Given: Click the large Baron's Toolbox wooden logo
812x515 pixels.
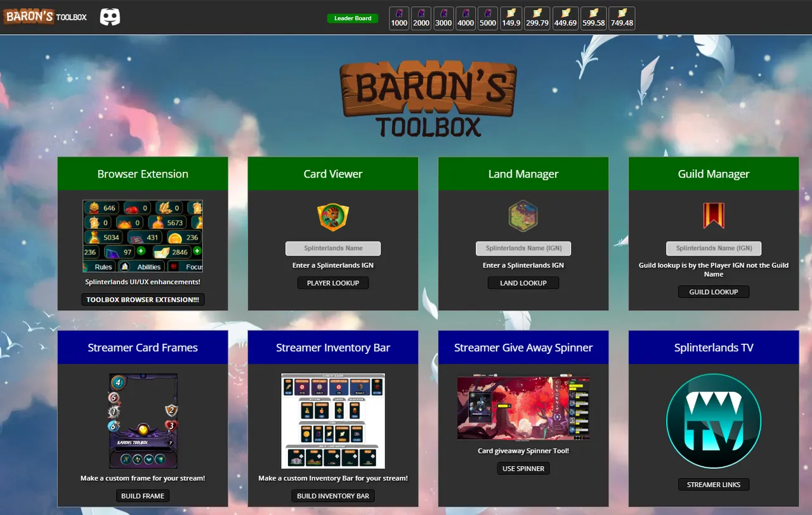Looking at the screenshot, I should (x=428, y=99).
